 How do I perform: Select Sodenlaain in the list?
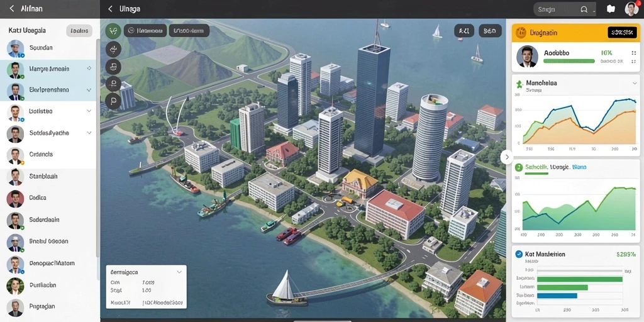(48, 219)
